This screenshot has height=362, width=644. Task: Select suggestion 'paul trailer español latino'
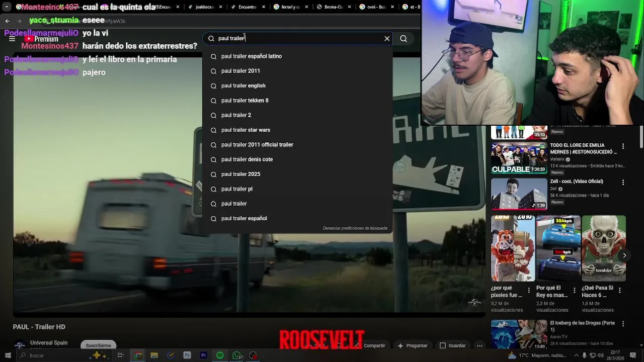tap(297, 56)
